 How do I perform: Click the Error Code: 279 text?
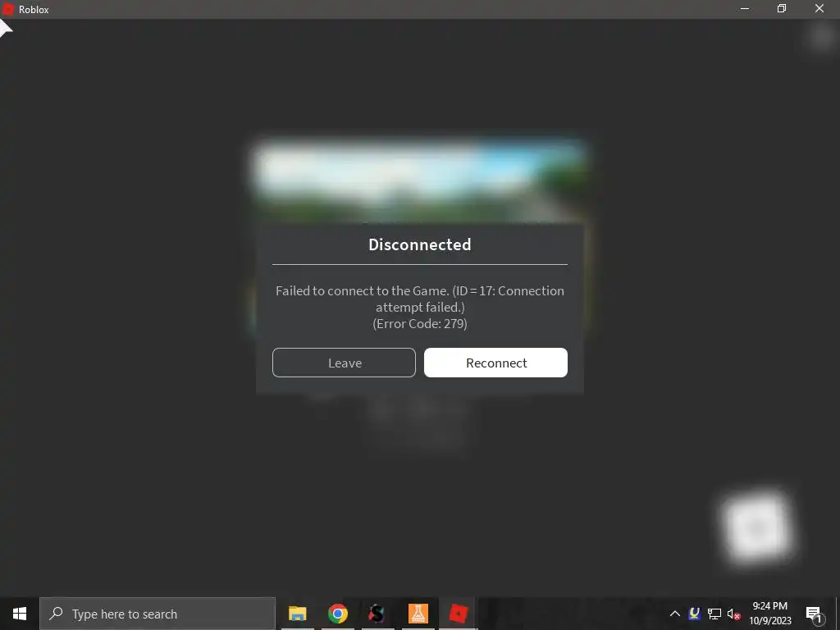coord(420,323)
